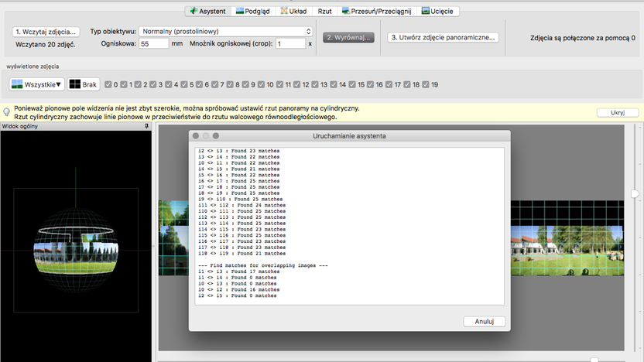Toggle image 15 checkbox
The image size is (644, 362).
[x=352, y=84]
